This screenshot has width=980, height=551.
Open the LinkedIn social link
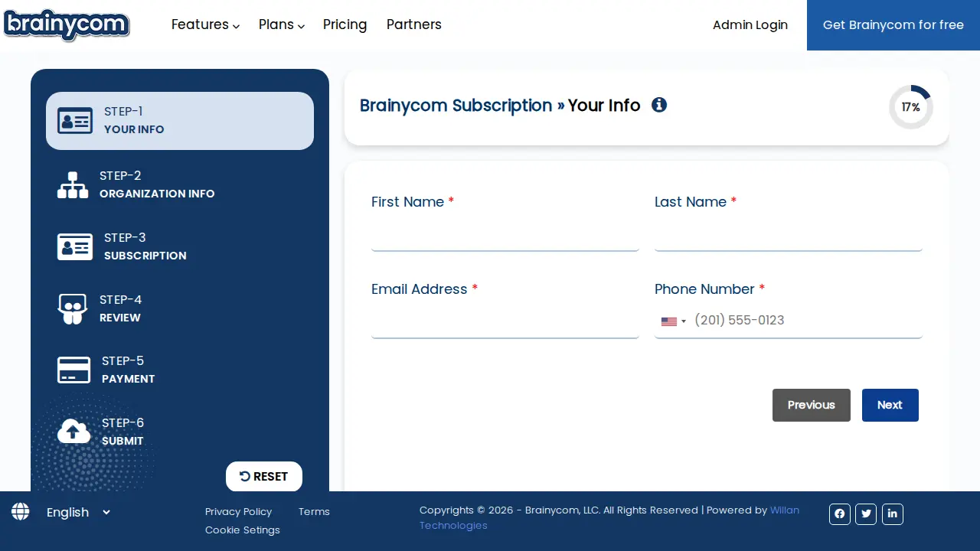coord(893,514)
